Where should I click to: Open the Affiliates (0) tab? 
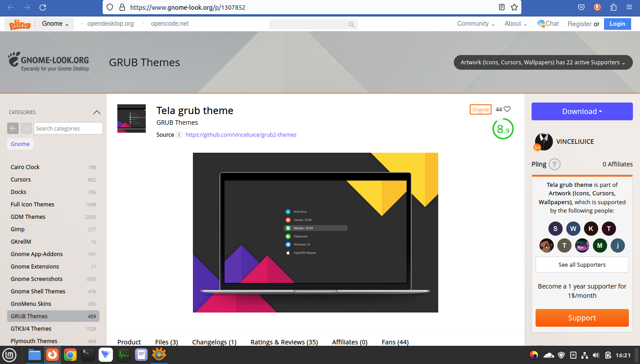pos(350,342)
